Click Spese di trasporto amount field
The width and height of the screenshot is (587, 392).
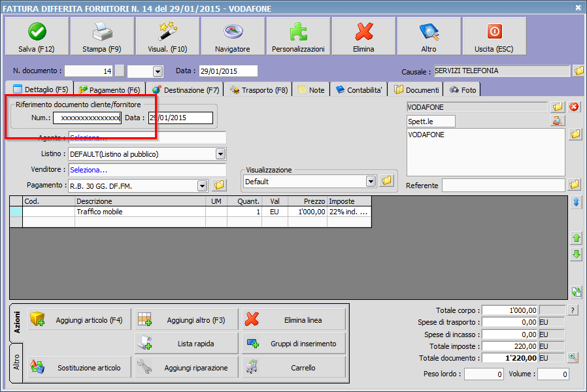pyautogui.click(x=509, y=322)
